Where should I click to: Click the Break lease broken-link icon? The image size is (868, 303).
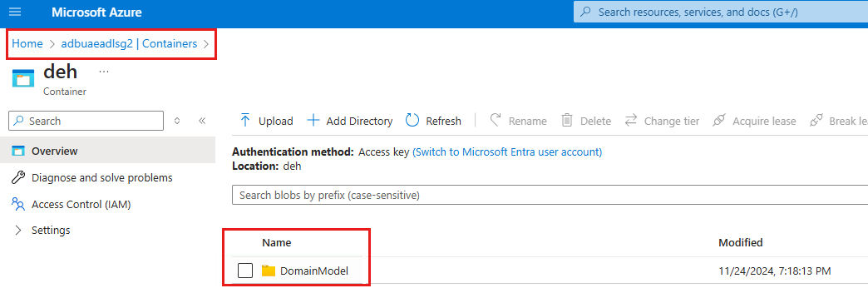pos(816,121)
